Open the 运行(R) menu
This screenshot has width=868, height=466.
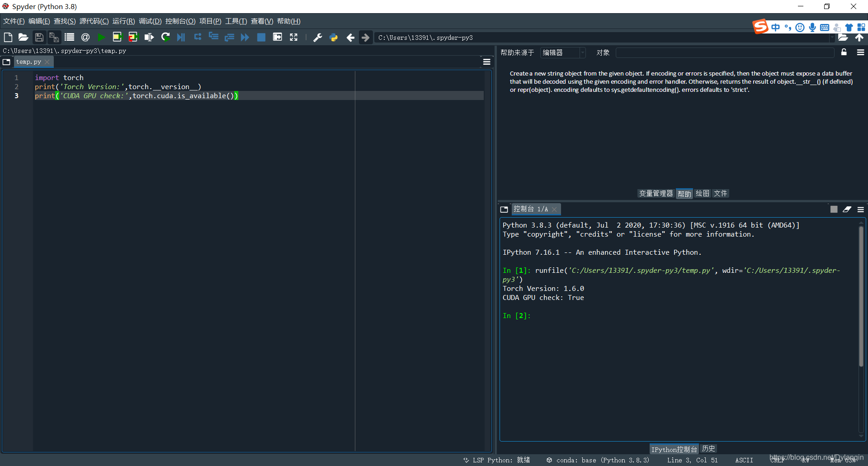point(123,21)
